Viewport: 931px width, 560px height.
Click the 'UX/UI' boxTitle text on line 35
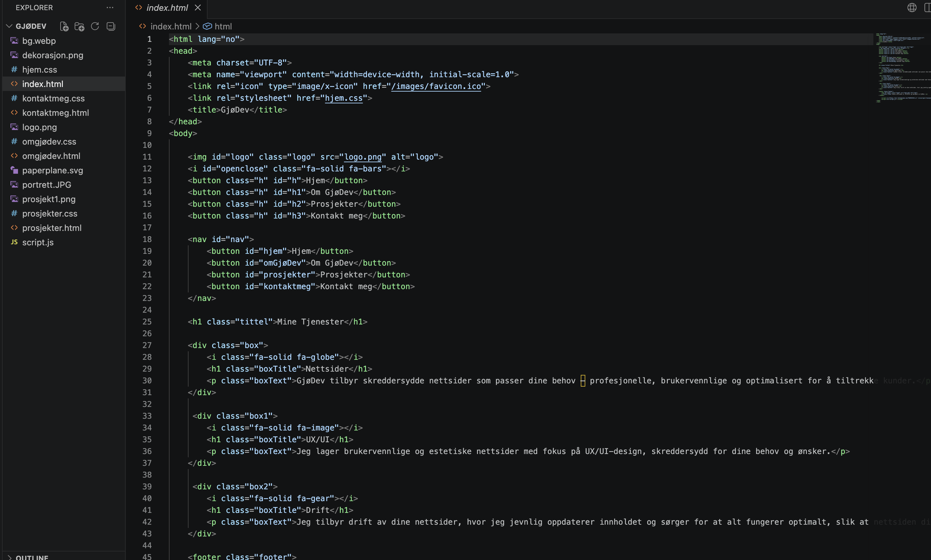[x=318, y=440]
